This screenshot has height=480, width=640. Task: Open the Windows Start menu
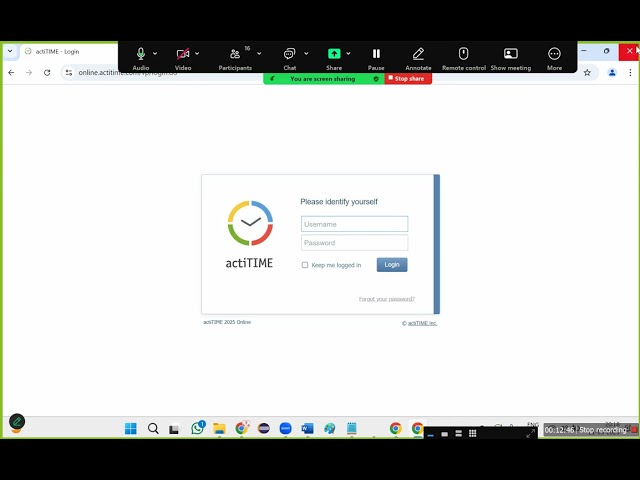point(131,428)
